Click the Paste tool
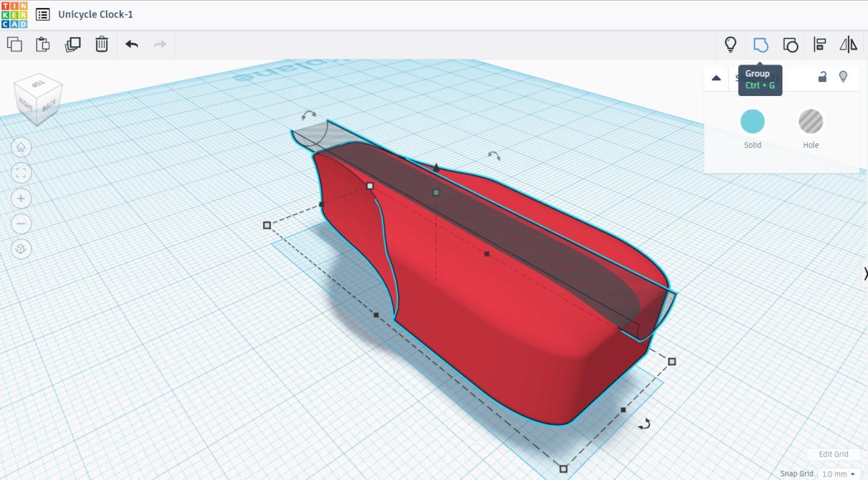Screen dimensions: 868x480 point(43,44)
